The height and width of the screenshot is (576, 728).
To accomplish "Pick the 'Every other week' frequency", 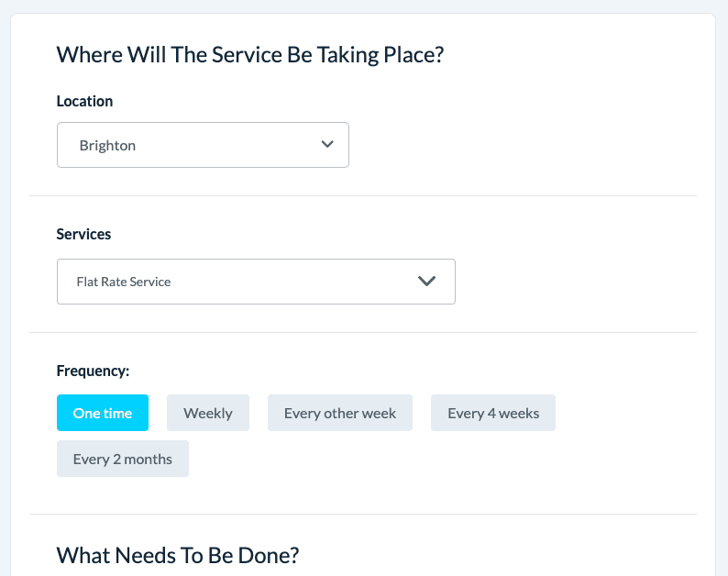I will (340, 413).
